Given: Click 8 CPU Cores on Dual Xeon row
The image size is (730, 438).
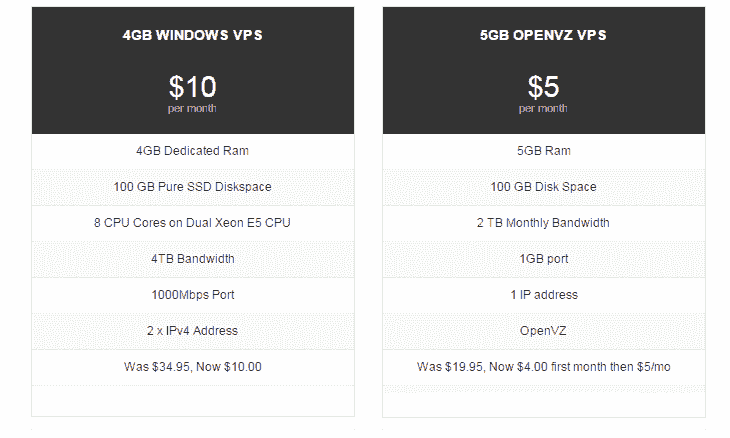Looking at the screenshot, I should point(193,223).
